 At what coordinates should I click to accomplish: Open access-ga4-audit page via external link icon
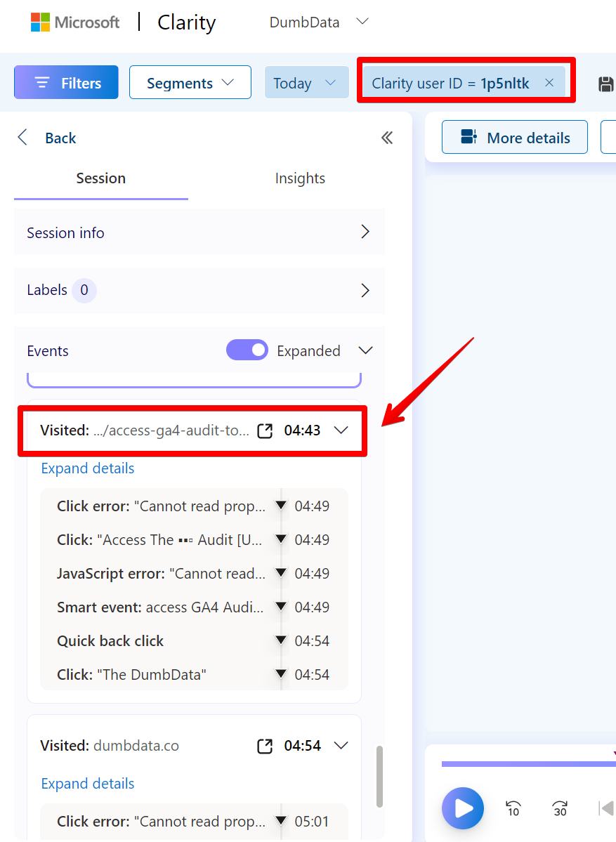pyautogui.click(x=265, y=430)
